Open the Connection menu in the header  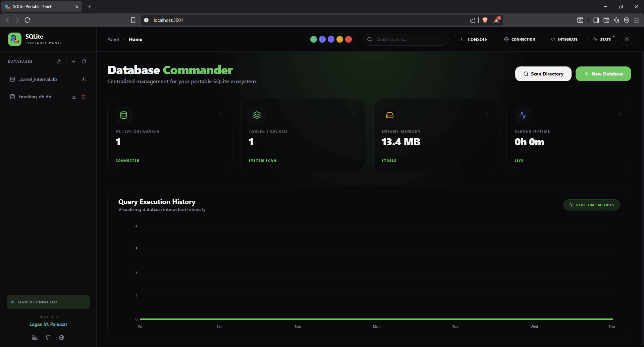pyautogui.click(x=520, y=39)
